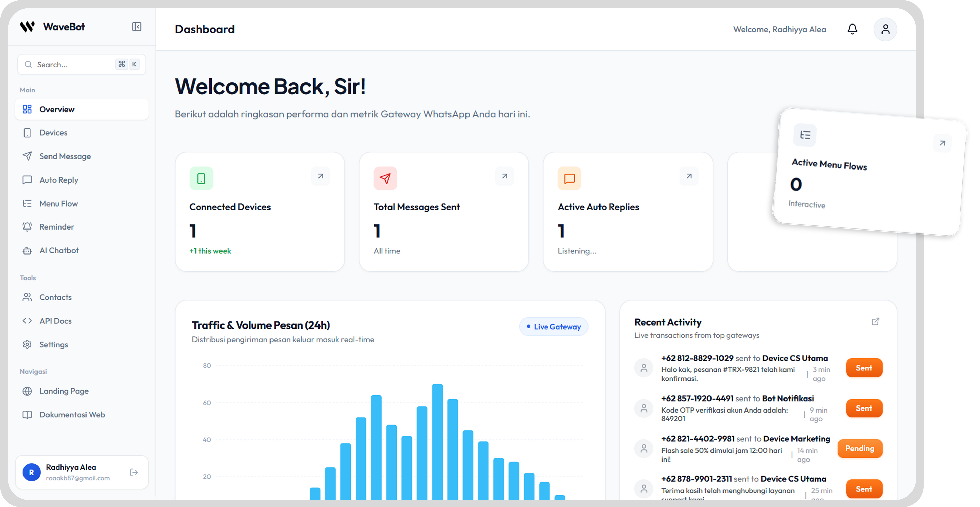Image resolution: width=980 pixels, height=507 pixels.
Task: Click the green device icon on Connected Devices
Action: pos(201,178)
